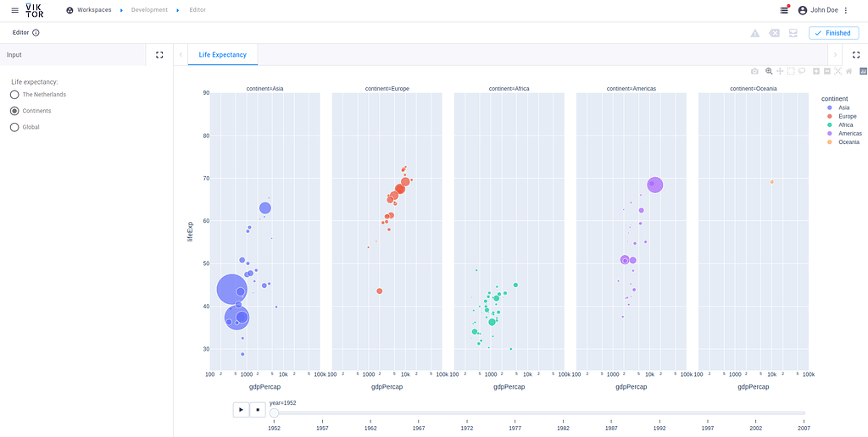The height and width of the screenshot is (437, 868).
Task: Expand the next tabs chevron arrow
Action: (835, 55)
